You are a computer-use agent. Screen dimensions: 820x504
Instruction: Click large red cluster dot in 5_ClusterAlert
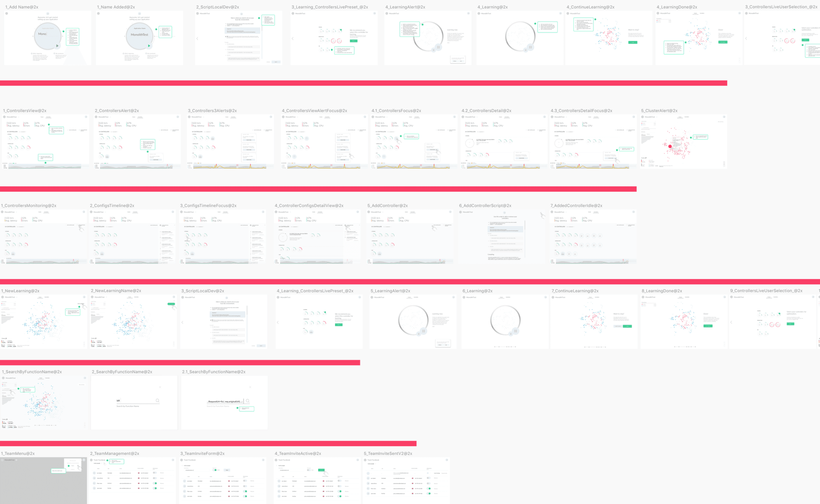click(x=670, y=146)
